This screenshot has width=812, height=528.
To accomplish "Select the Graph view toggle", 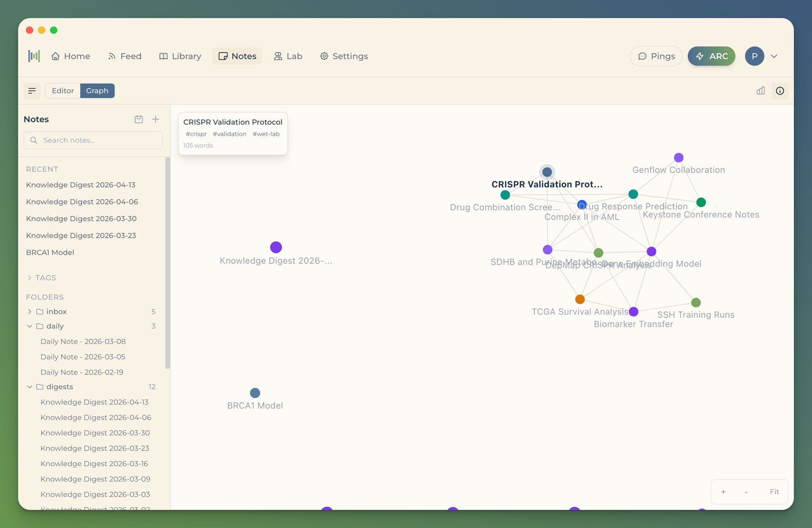I will click(x=97, y=91).
